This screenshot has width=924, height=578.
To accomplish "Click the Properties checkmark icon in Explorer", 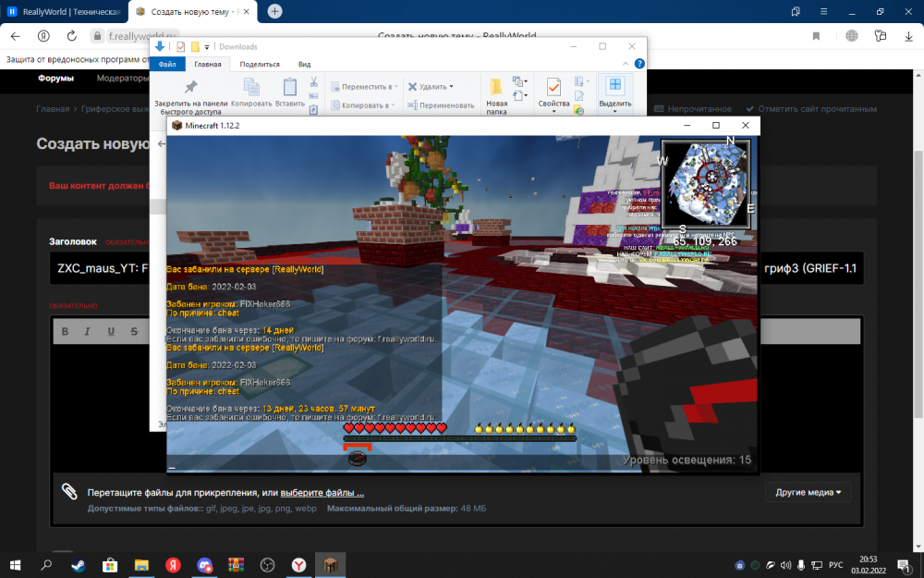I will point(553,87).
